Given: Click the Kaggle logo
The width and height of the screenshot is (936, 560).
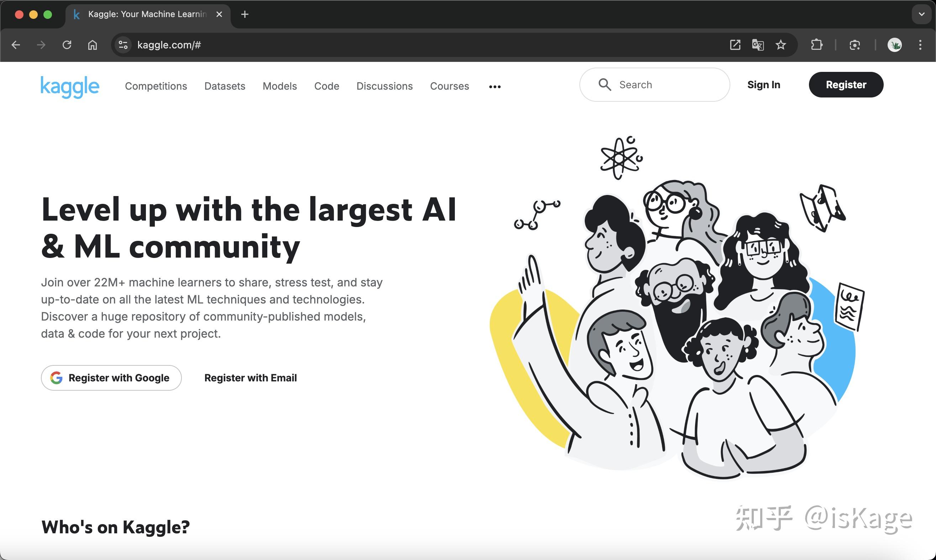Looking at the screenshot, I should 70,86.
